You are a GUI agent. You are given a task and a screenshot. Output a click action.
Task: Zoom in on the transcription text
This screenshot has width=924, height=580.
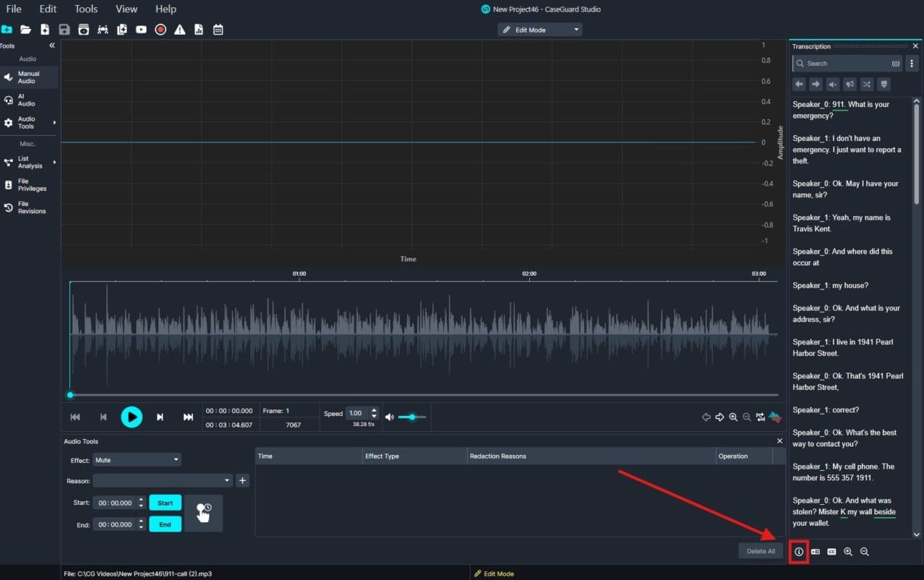[848, 551]
